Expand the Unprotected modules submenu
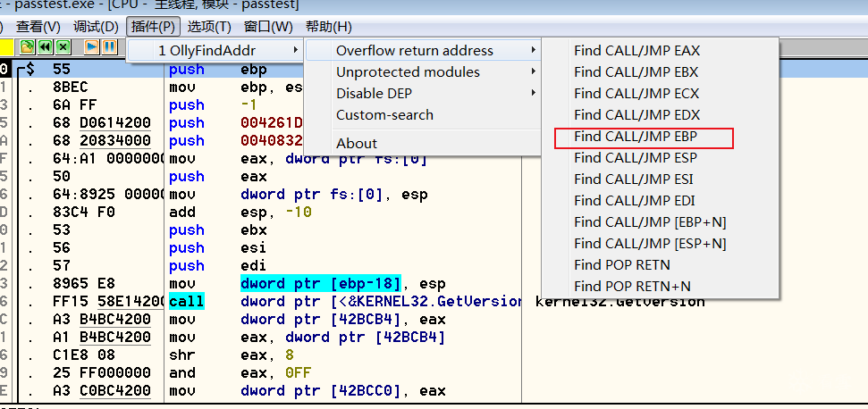Screen dimensions: 868x409 tap(422, 71)
